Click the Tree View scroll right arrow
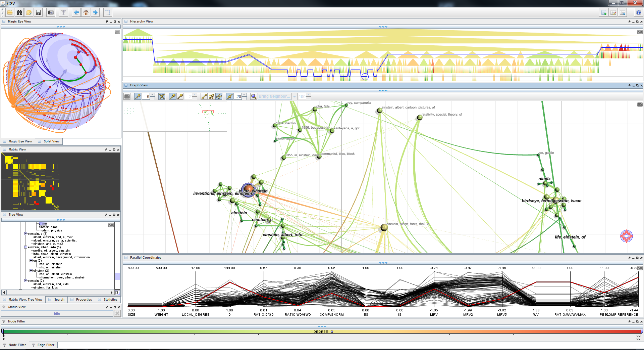This screenshot has width=644, height=350. (111, 293)
